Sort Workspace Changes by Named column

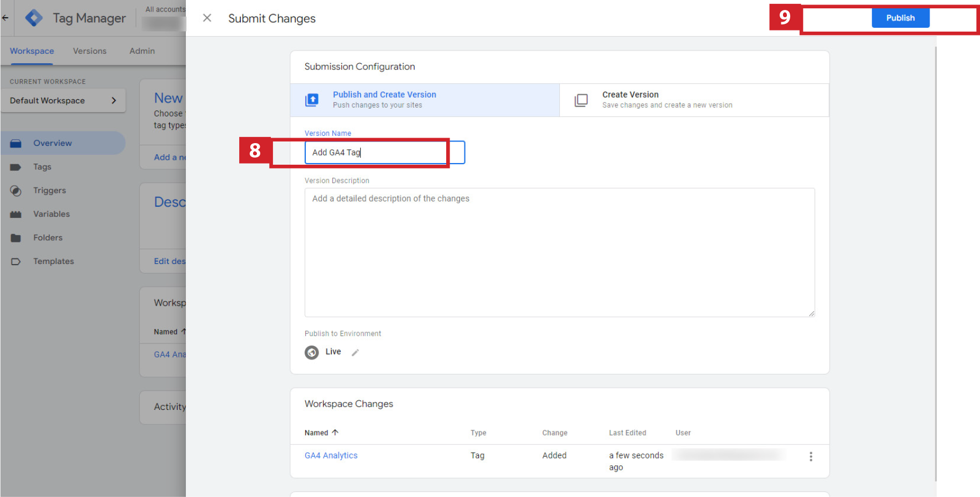(x=321, y=433)
